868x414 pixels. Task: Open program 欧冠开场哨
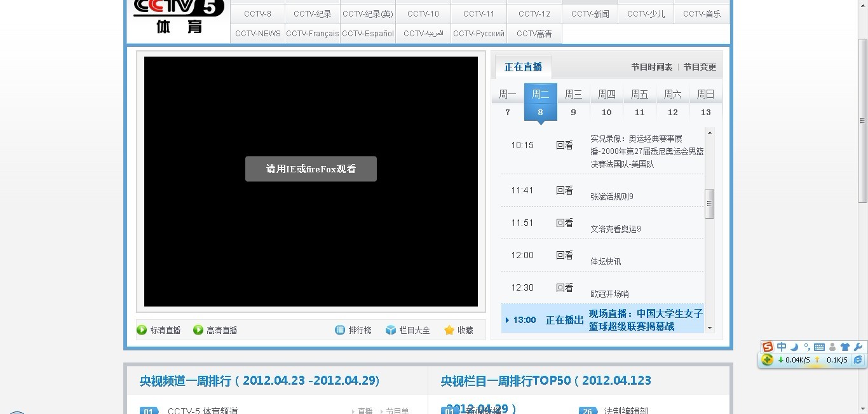pyautogui.click(x=609, y=294)
